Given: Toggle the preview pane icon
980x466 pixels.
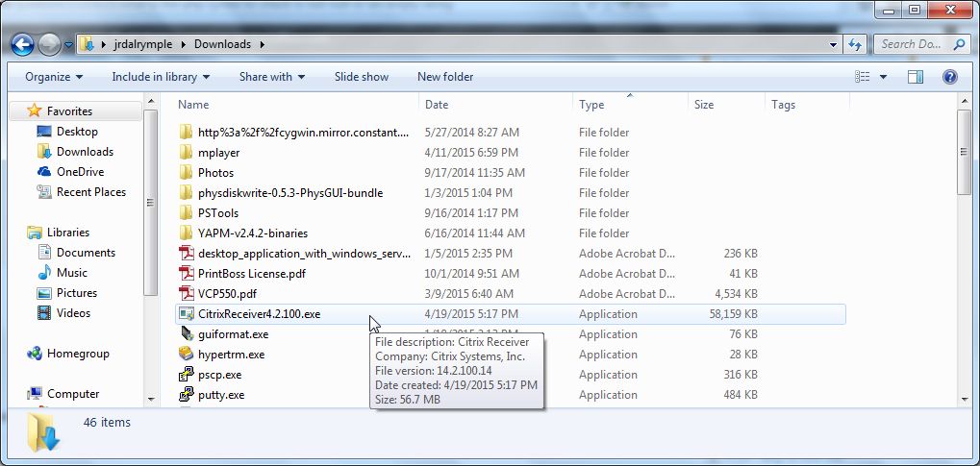Looking at the screenshot, I should coord(916,77).
